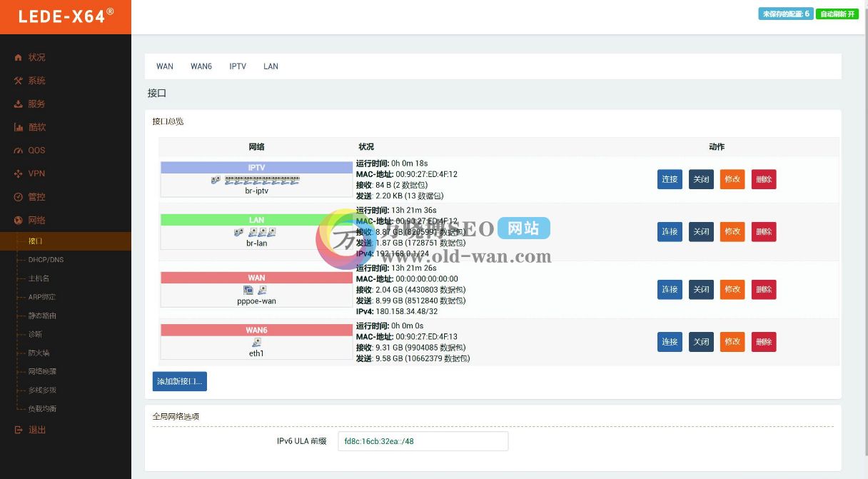Screen dimensions: 868x479
Task: Click the green LAN network header
Action: (x=256, y=220)
